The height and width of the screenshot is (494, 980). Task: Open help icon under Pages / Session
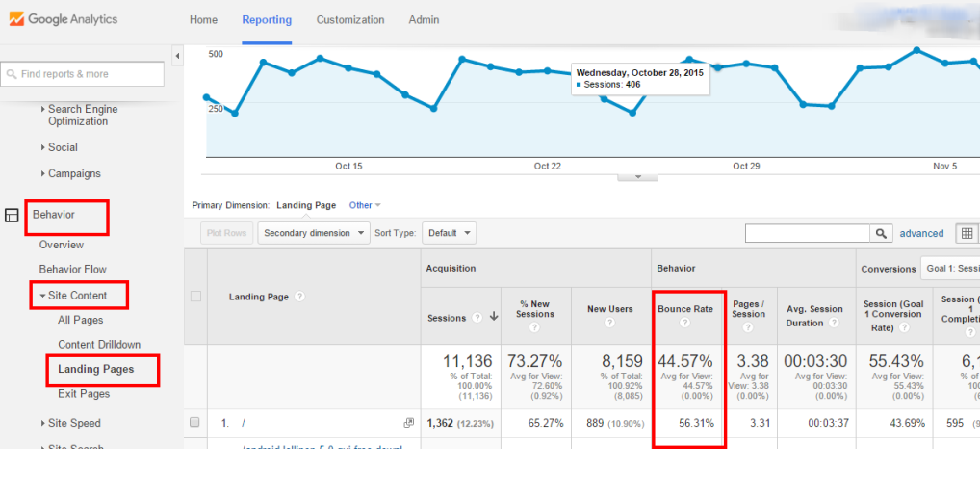point(748,327)
